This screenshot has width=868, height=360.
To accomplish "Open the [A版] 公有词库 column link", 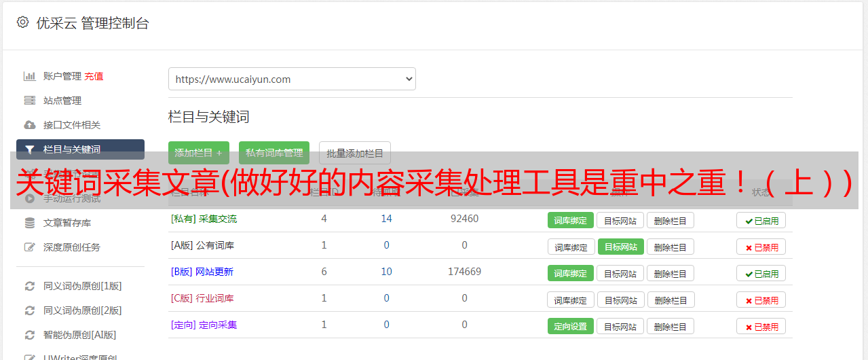I will 202,245.
